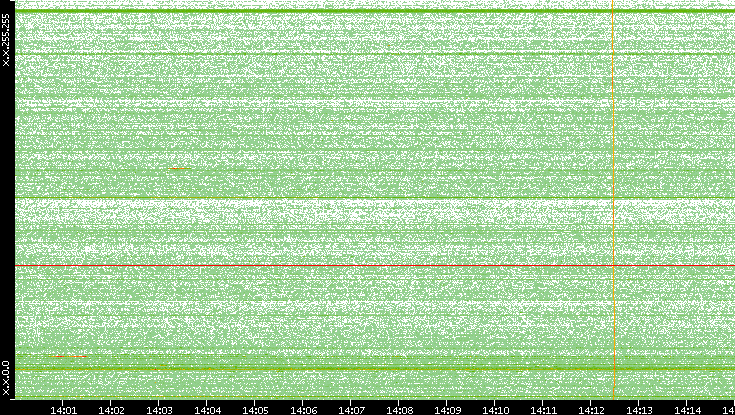Click the 14:11 time axis label
This screenshot has width=735, height=415.
543,410
